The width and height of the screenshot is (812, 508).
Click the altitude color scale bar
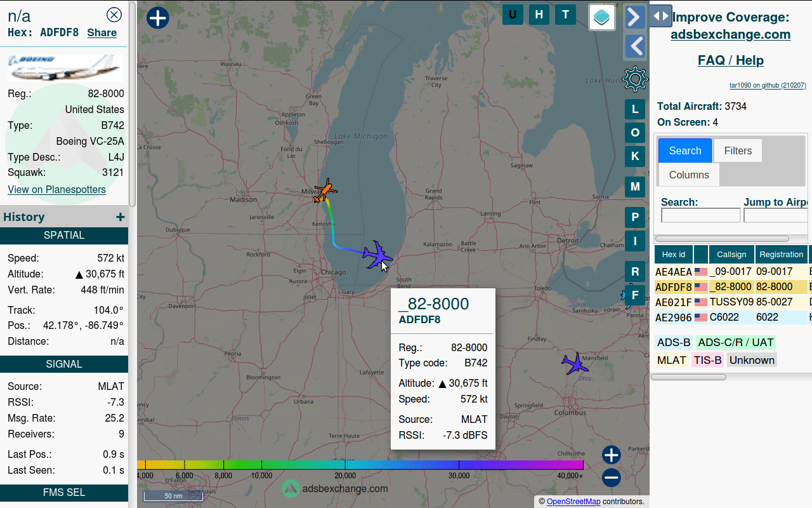pyautogui.click(x=360, y=465)
